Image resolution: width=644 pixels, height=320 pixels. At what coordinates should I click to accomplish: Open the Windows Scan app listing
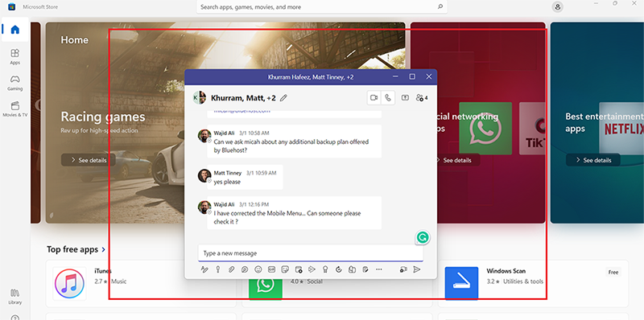533,283
